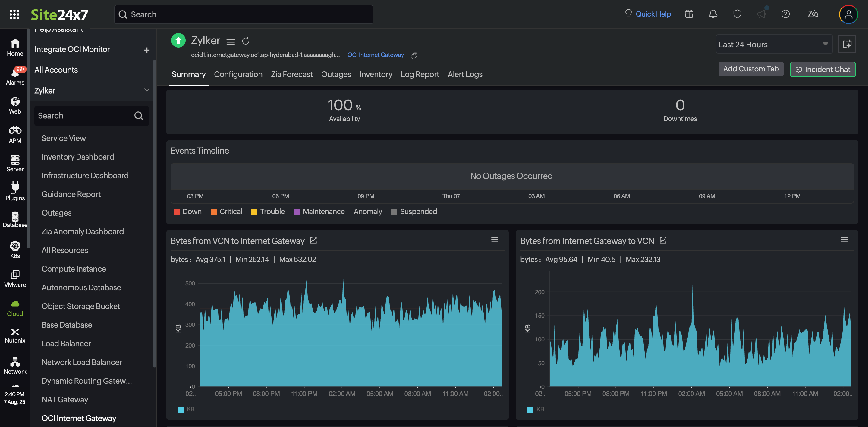Collapse the Zylker section in sidebar

[146, 90]
